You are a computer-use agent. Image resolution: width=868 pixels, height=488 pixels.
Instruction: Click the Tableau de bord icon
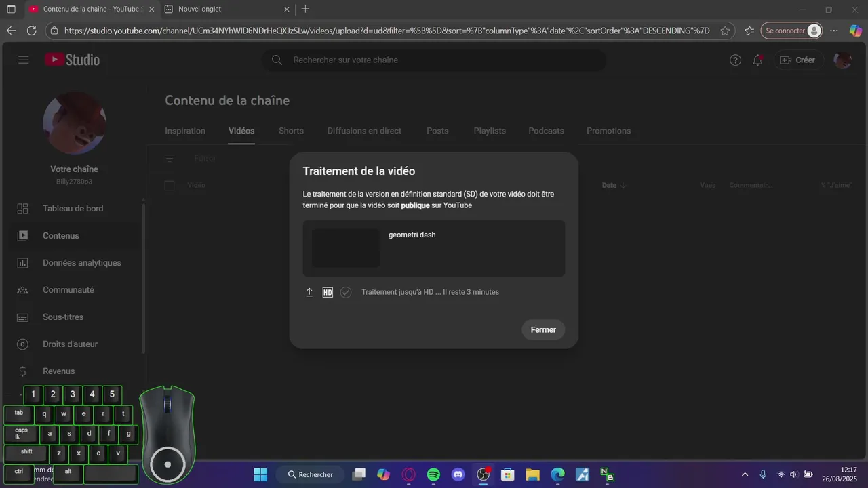pos(22,209)
